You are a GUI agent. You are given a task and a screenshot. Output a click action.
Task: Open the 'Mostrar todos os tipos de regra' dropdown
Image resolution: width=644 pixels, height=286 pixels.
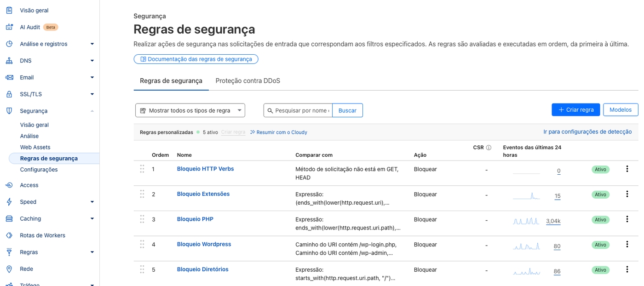coord(190,110)
